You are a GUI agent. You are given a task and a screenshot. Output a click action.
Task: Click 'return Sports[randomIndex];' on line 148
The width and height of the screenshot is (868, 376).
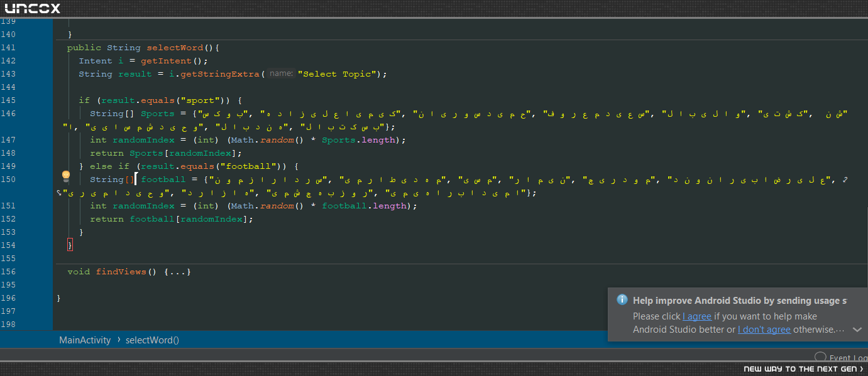(x=165, y=153)
